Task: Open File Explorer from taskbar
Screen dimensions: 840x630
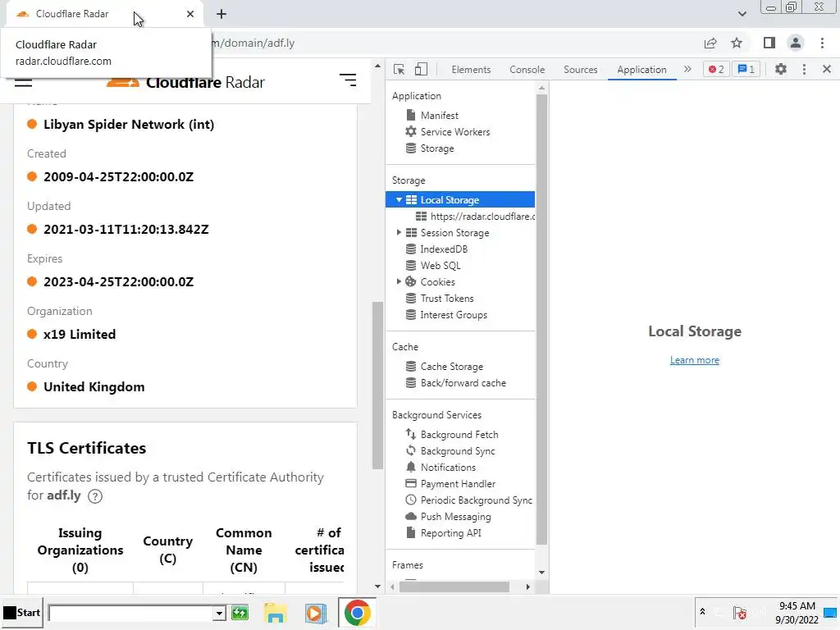Action: tap(275, 613)
